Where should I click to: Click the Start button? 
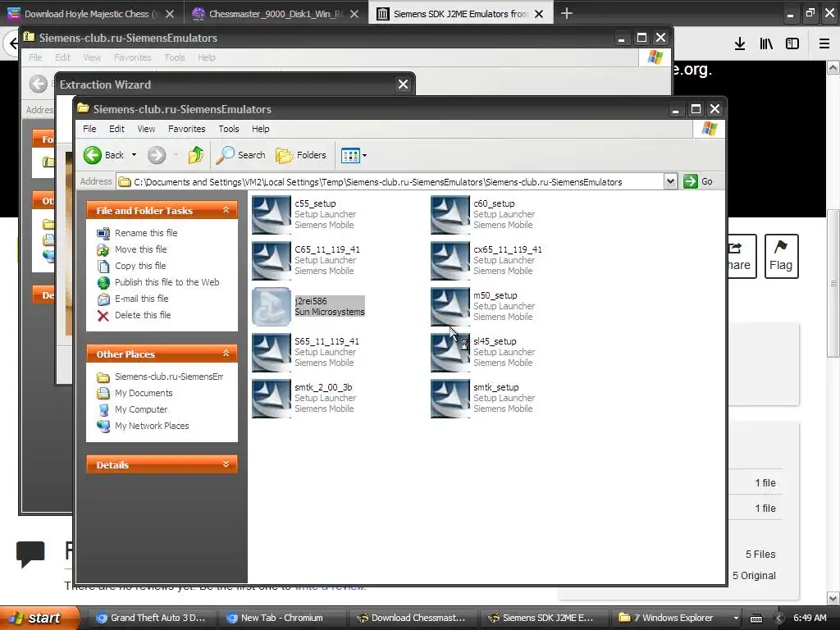tap(38, 618)
